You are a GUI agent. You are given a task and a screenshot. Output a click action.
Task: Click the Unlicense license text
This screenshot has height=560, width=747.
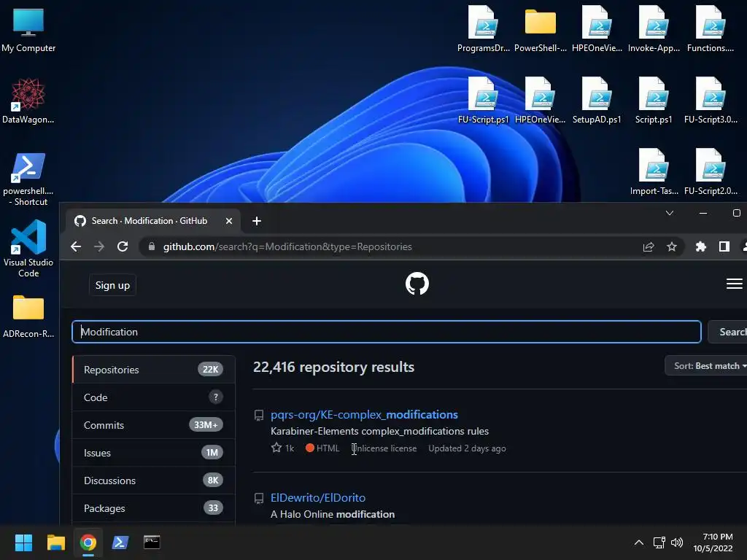384,448
